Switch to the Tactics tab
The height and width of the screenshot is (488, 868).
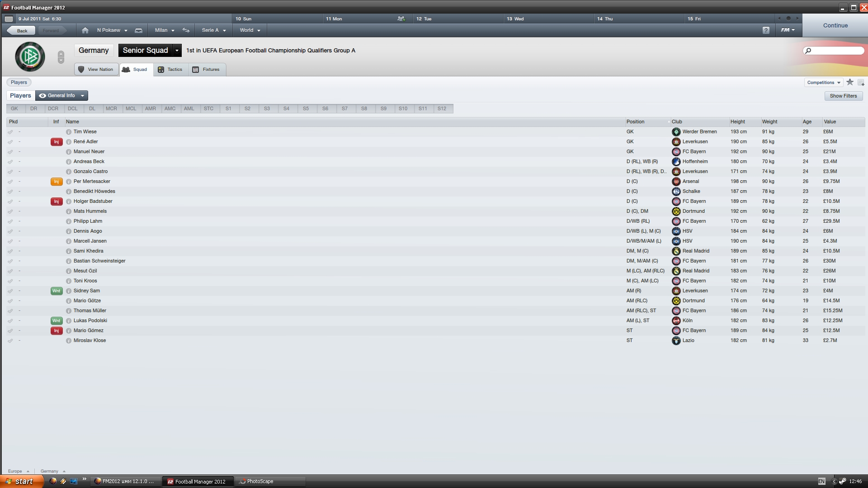coord(170,70)
